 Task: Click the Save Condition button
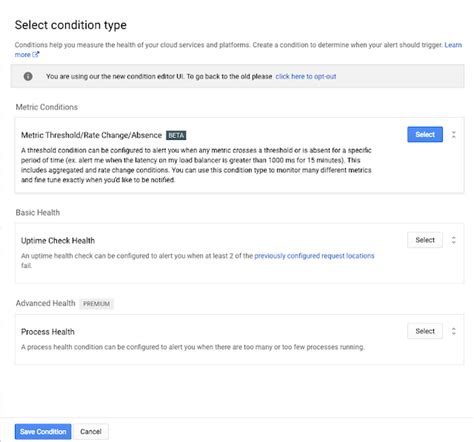point(43,432)
